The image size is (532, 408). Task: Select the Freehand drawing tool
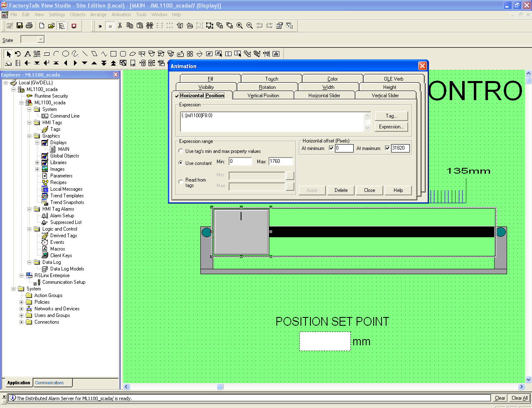coord(75,54)
